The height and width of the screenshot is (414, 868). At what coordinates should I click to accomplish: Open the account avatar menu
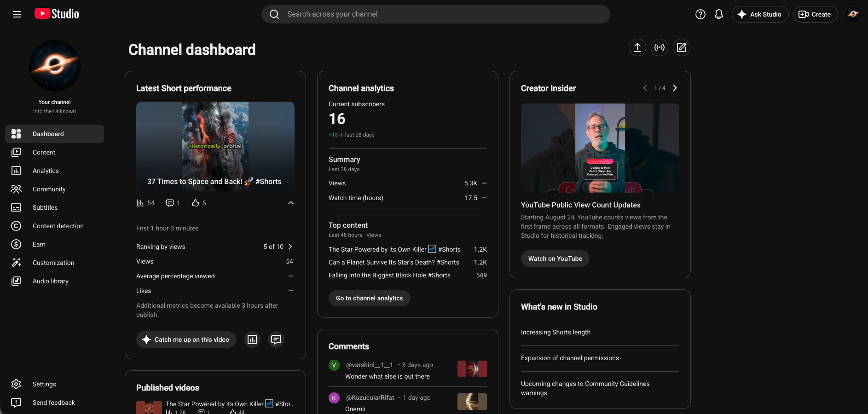[x=853, y=14]
